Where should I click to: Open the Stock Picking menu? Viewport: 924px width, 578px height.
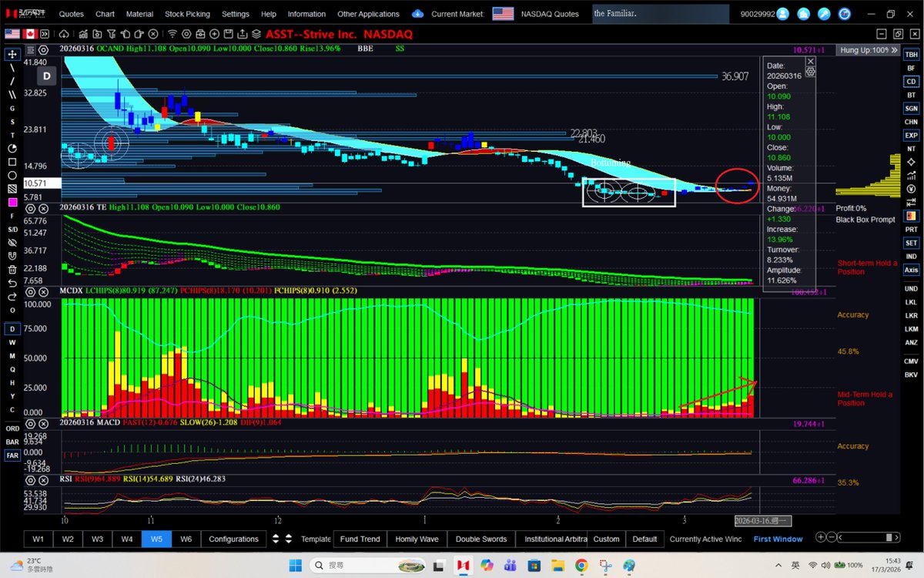click(187, 14)
